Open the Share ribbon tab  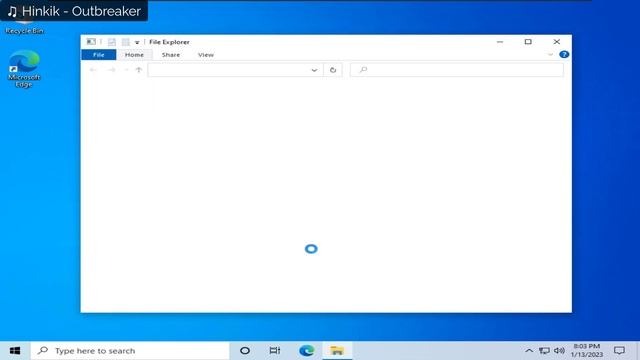point(171,55)
